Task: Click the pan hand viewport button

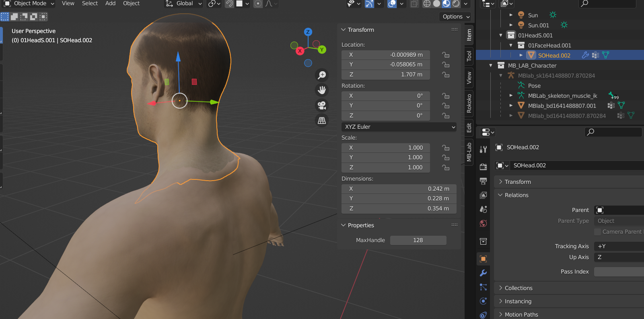Action: click(x=322, y=90)
